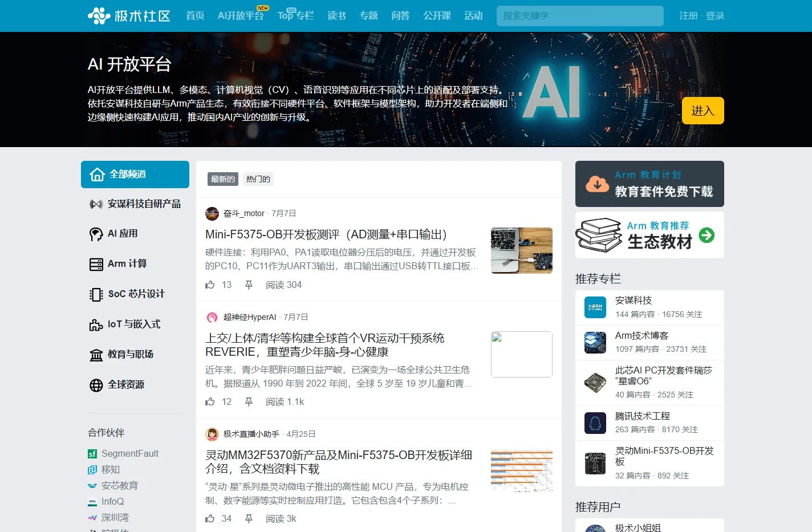Screen dimensions: 812x532
Task: Open the 灵动MM32F5370 post thumbnail
Action: pyautogui.click(x=522, y=470)
